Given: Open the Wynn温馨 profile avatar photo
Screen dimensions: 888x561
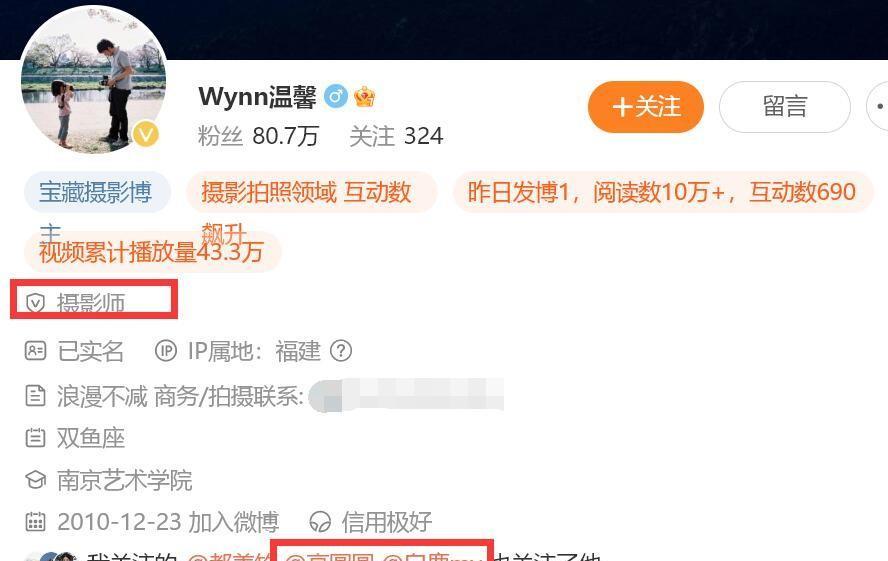Looking at the screenshot, I should pyautogui.click(x=93, y=80).
